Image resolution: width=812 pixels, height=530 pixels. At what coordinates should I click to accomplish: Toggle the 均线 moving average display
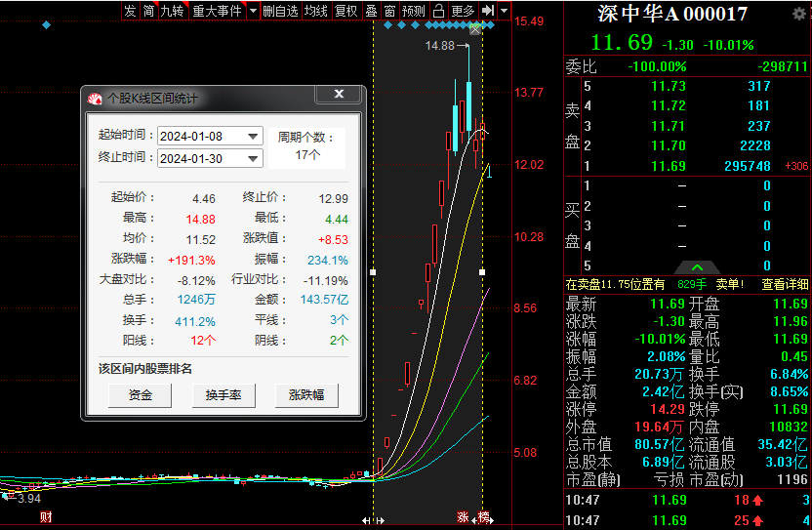click(x=315, y=11)
